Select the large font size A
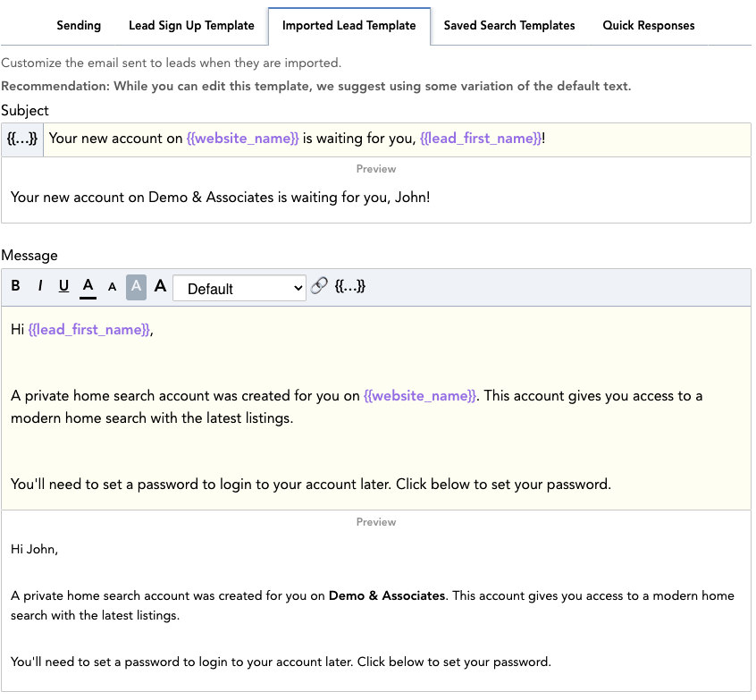 pos(160,287)
